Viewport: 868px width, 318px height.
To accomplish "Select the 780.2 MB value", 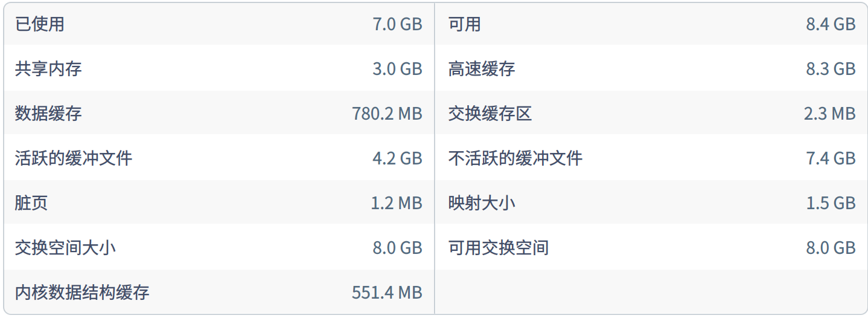I will pos(387,113).
